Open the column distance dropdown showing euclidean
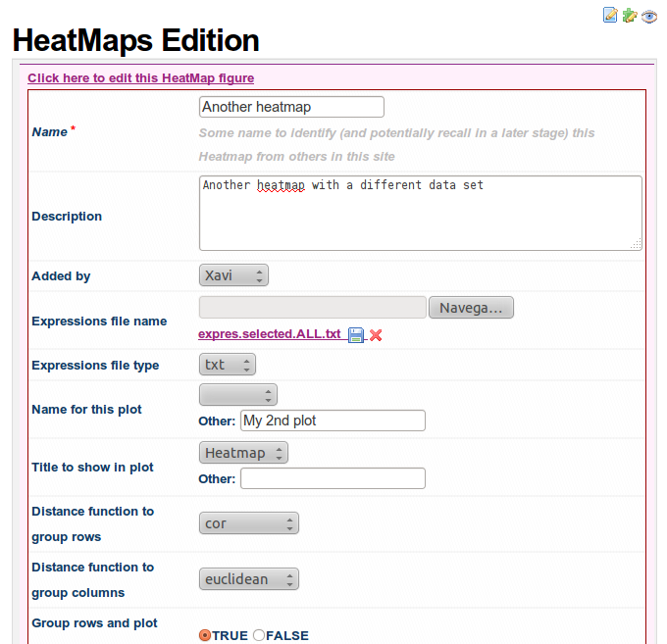The image size is (667, 644). pos(248,579)
